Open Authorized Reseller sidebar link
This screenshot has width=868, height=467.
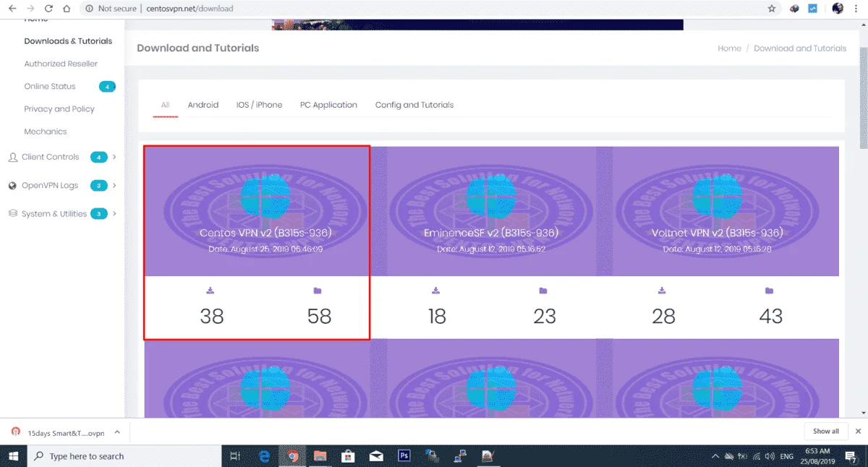point(61,64)
